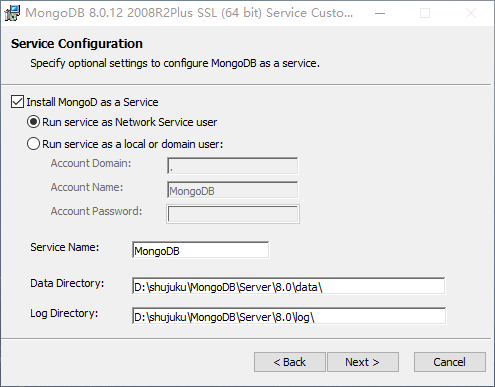Click the window title text MongoDB 8.0.12
Viewport: 495px width, 387px height.
[189, 13]
